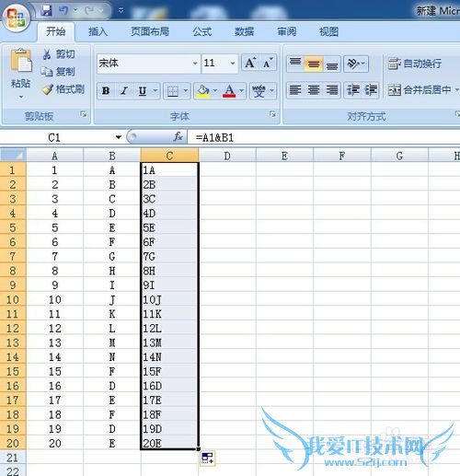Open the Auto Fill Options icon below C20
The image size is (460, 476).
(x=208, y=459)
